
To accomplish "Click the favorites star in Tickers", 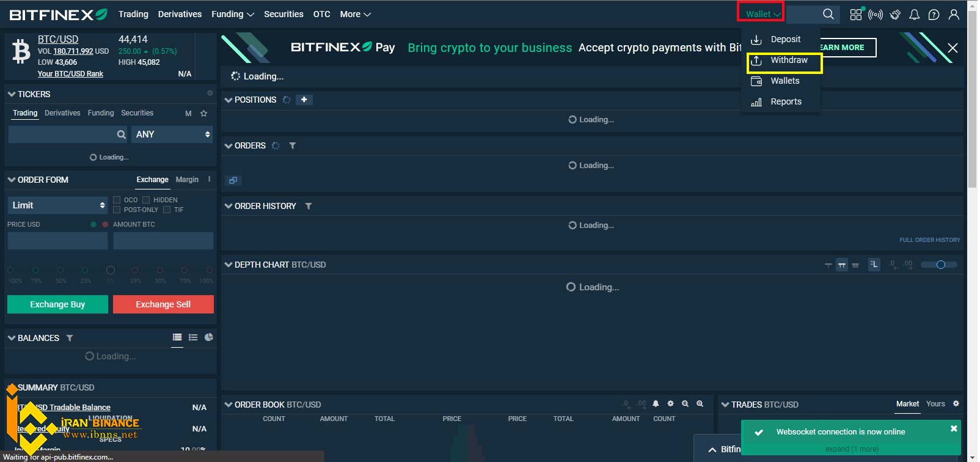I will [x=204, y=113].
